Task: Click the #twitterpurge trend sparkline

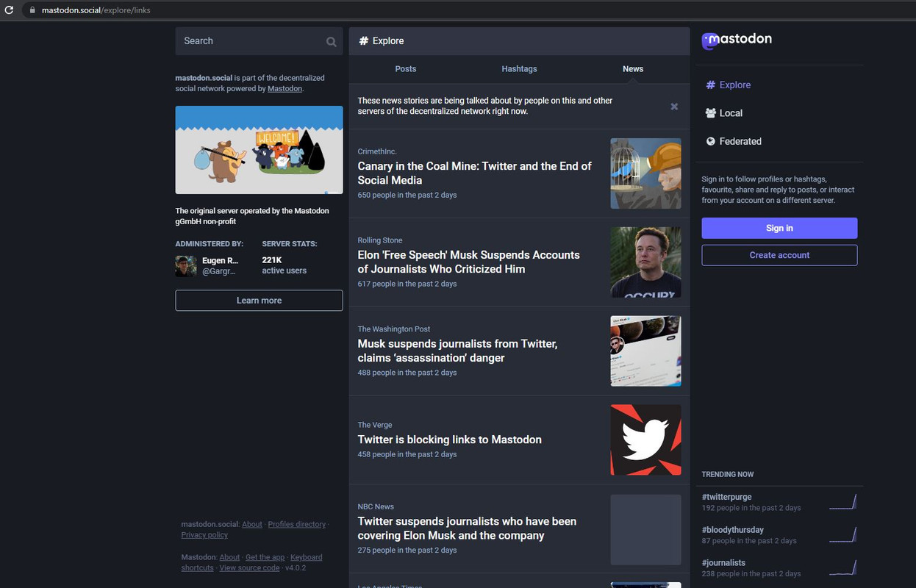Action: 842,502
